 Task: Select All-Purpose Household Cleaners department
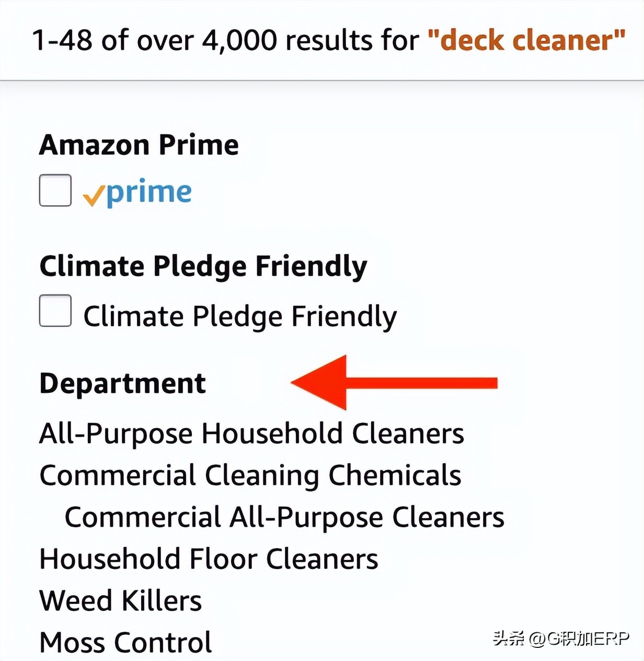click(251, 434)
